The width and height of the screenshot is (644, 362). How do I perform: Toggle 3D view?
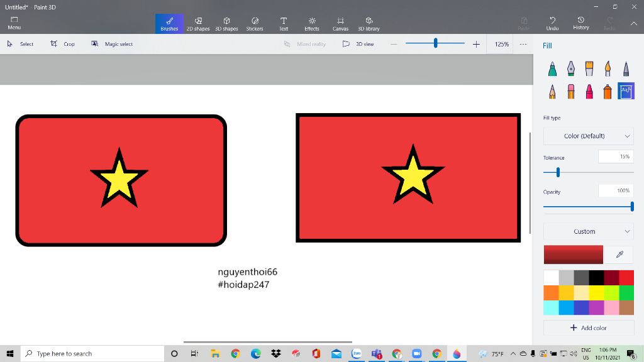coord(358,44)
